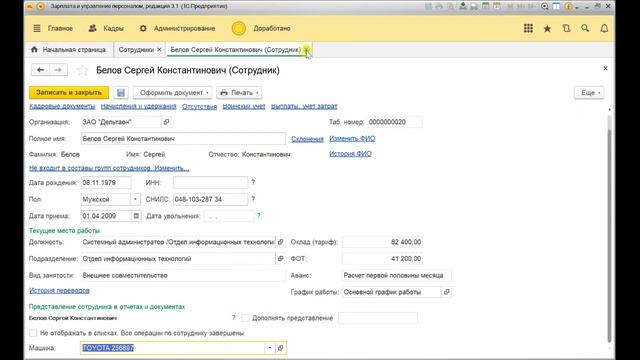The width and height of the screenshot is (640, 360).
Task: Open Подразделение linked record icon
Action: [x=280, y=259]
